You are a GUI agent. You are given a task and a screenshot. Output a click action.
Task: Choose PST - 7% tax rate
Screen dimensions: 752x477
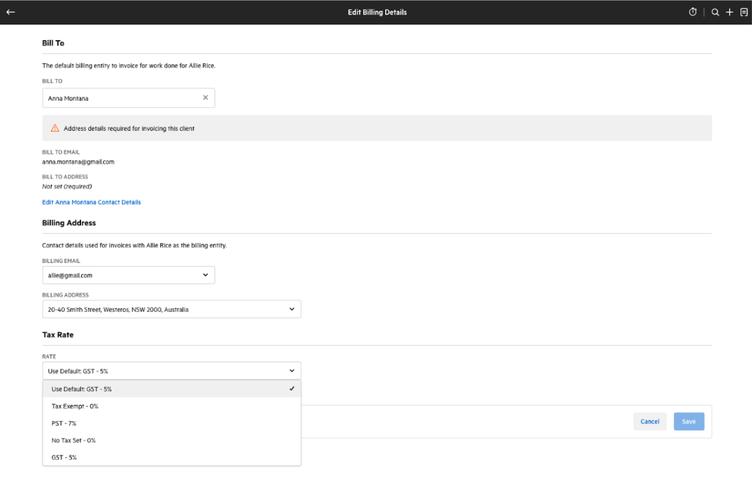[172, 423]
